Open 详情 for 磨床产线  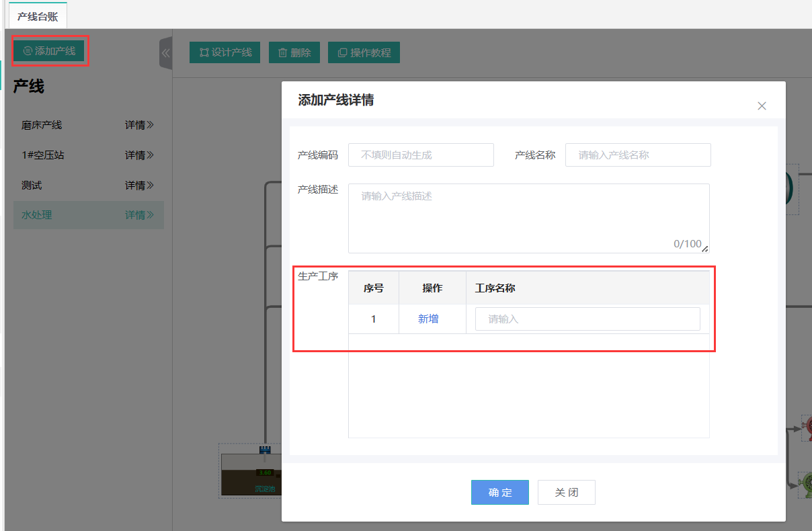coord(139,125)
